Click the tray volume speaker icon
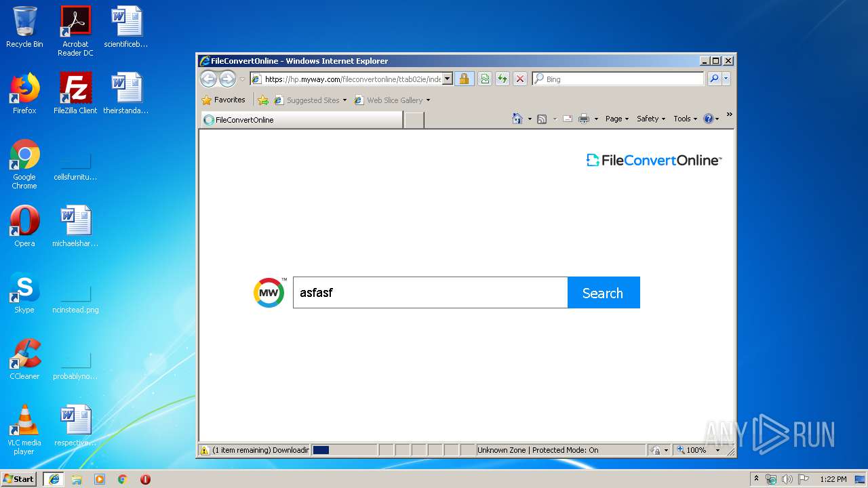The width and height of the screenshot is (868, 488). click(787, 479)
